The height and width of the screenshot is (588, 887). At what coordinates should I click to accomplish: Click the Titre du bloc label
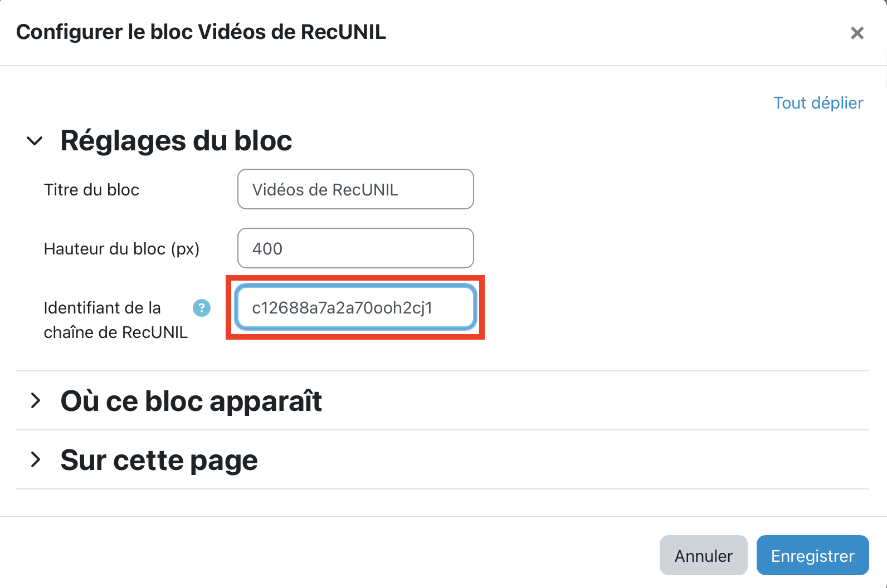tap(91, 190)
